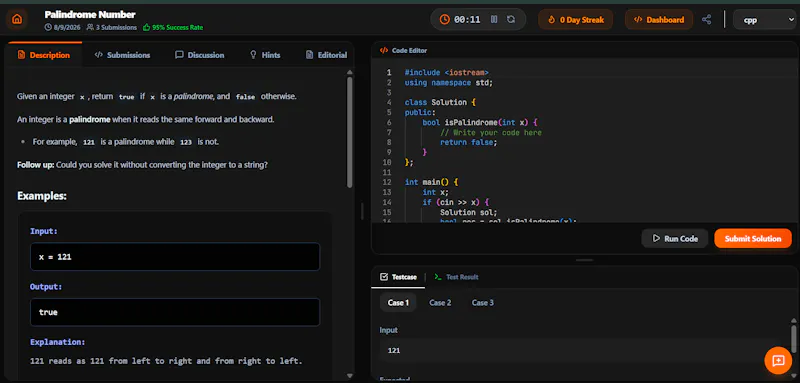Switch to the Test Result tab

click(x=456, y=277)
